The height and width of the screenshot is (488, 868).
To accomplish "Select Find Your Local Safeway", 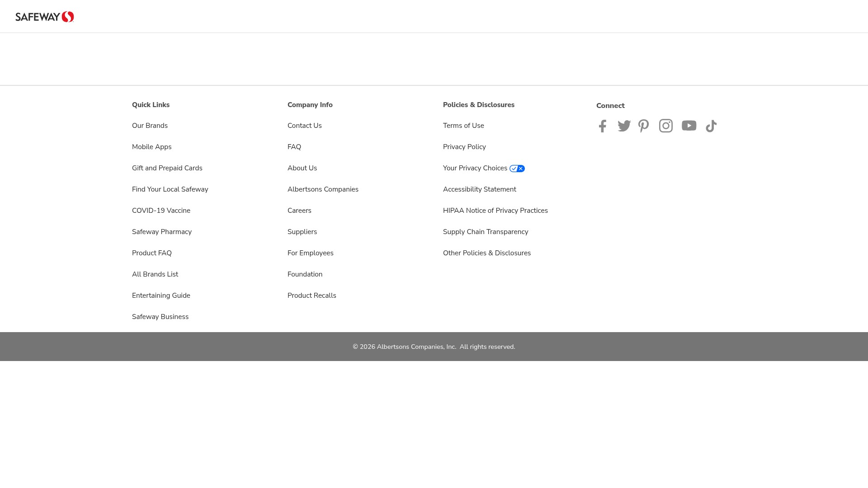I will 170,189.
